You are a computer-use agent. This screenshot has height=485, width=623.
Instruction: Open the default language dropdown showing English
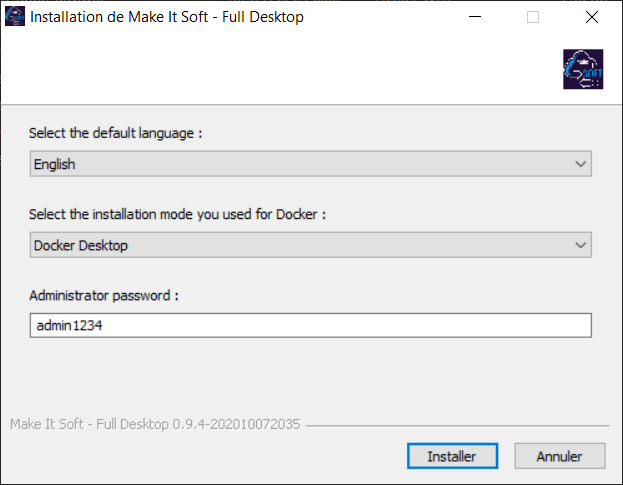(x=311, y=164)
